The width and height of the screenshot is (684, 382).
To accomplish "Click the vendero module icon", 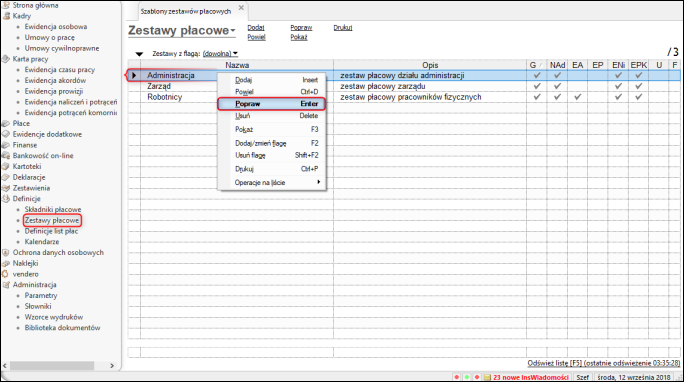I will (6, 274).
